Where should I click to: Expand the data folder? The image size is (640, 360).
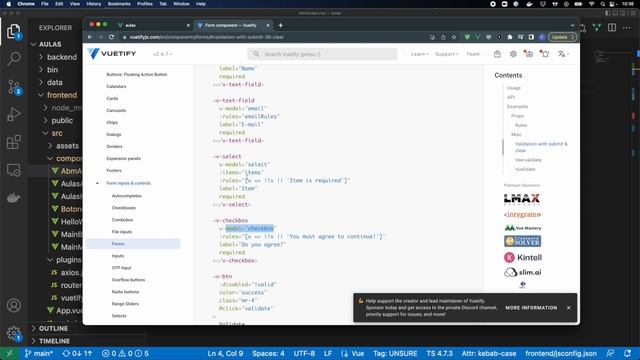point(54,82)
